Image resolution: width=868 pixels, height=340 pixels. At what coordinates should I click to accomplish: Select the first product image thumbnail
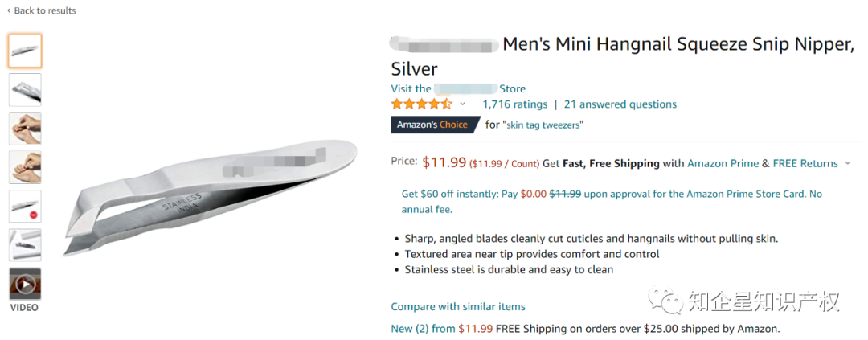click(x=25, y=51)
